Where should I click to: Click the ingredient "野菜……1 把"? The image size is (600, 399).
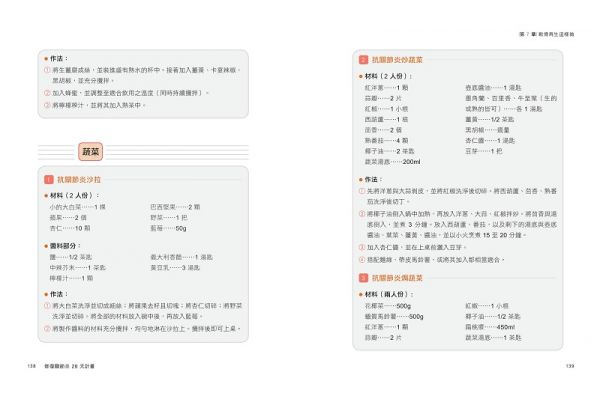pyautogui.click(x=169, y=218)
